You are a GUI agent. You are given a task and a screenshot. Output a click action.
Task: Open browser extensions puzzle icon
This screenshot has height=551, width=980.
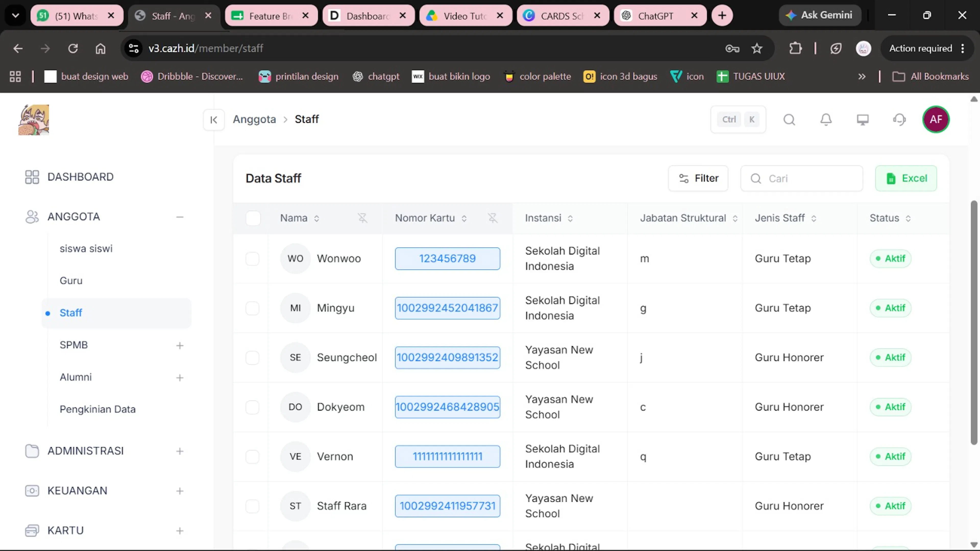(795, 48)
